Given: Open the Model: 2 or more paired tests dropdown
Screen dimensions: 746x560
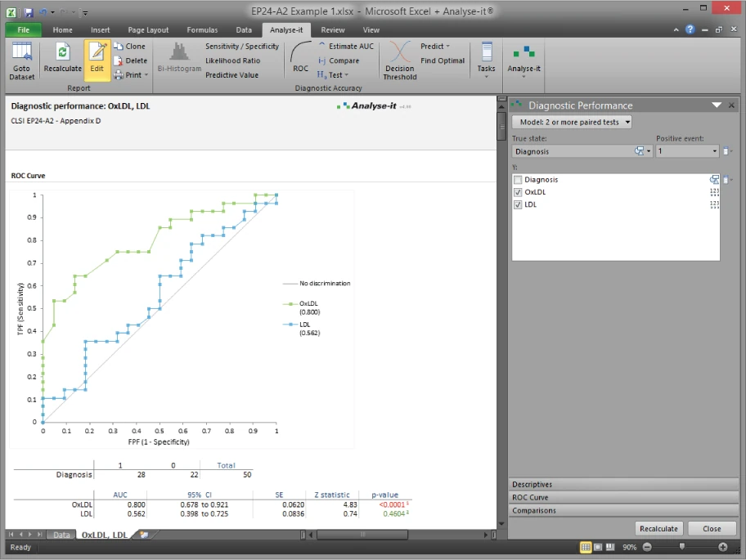Looking at the screenshot, I should pos(572,122).
